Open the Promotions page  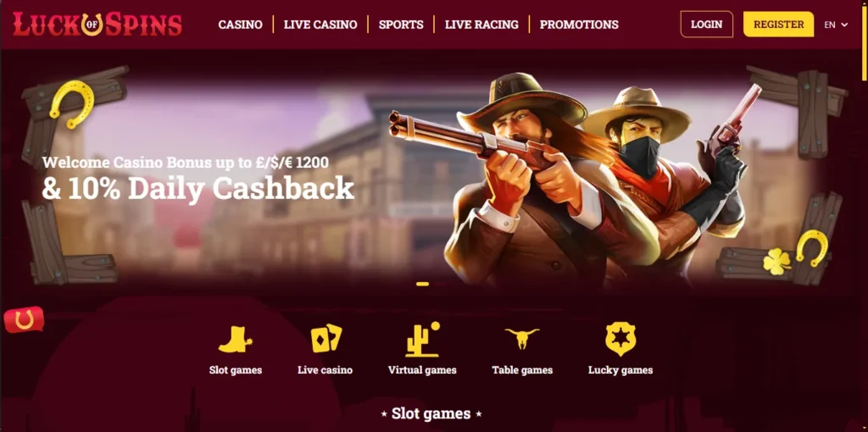point(579,25)
